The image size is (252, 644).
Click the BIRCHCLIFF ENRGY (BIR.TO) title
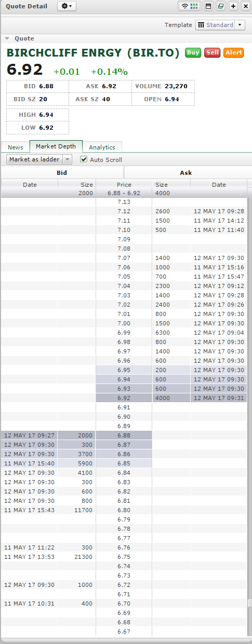click(93, 52)
